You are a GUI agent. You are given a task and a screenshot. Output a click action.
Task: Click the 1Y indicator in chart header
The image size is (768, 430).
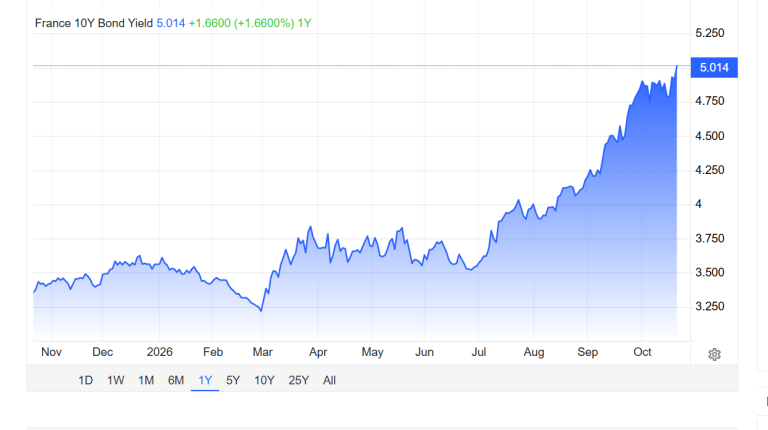(x=304, y=23)
